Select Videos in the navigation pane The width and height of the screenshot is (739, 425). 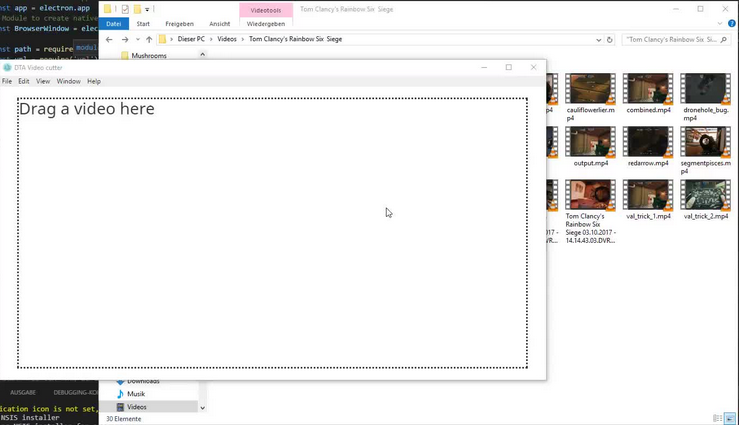137,407
